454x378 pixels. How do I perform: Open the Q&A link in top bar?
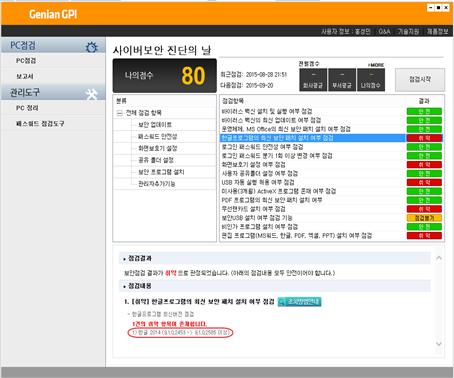(x=384, y=31)
